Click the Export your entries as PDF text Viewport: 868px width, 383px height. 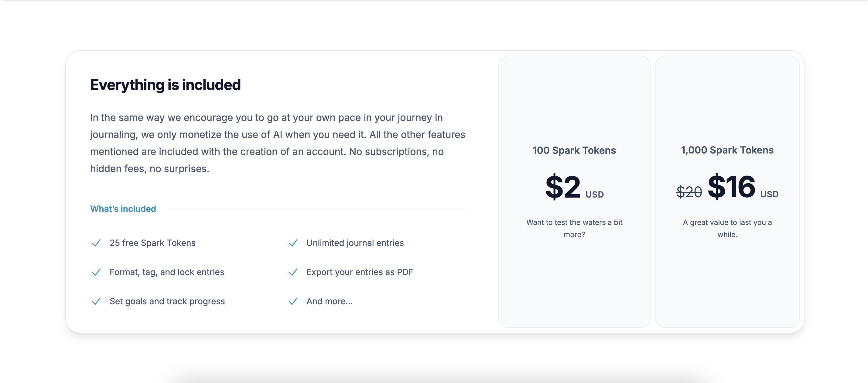(360, 272)
